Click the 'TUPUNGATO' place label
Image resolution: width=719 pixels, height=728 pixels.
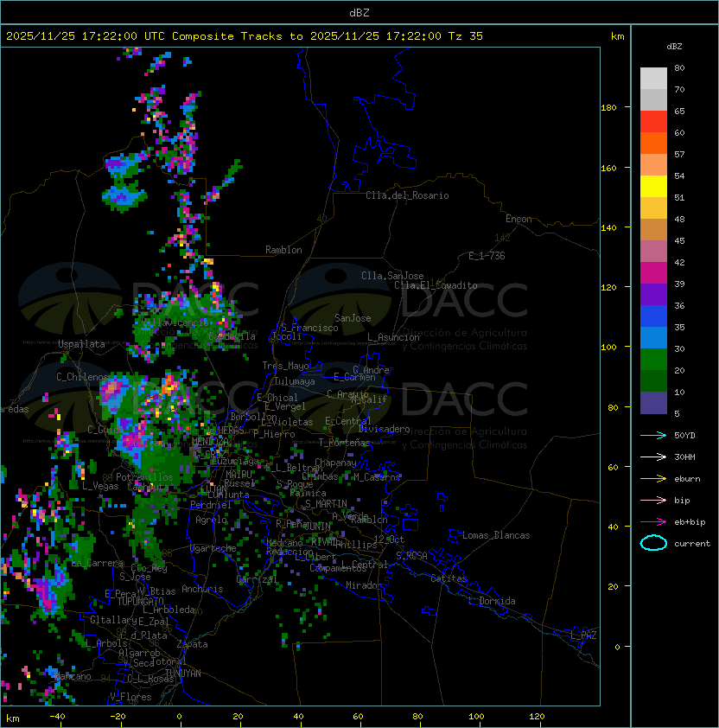[141, 601]
